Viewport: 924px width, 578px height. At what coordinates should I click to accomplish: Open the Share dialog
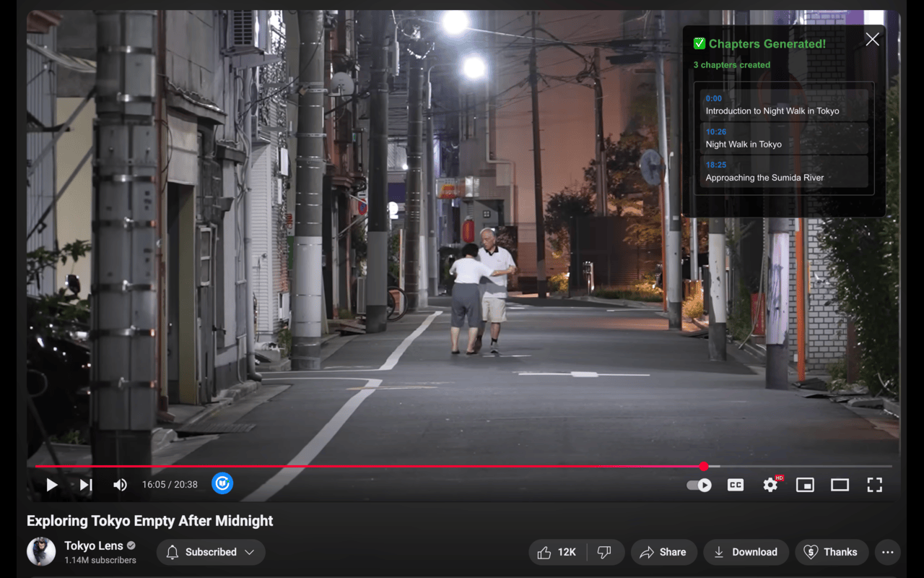663,552
